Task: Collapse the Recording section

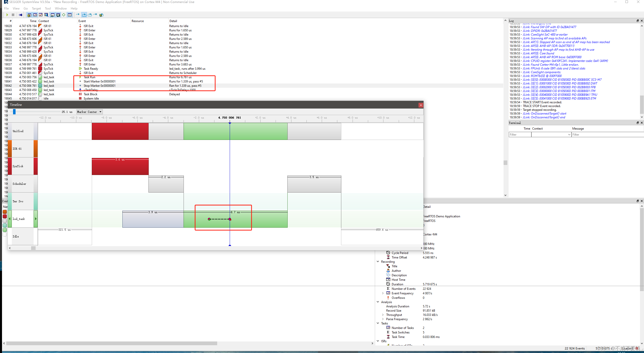Action: click(x=378, y=261)
